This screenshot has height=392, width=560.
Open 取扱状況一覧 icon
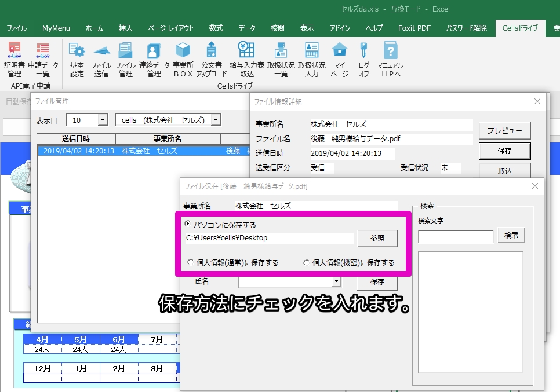pyautogui.click(x=281, y=59)
